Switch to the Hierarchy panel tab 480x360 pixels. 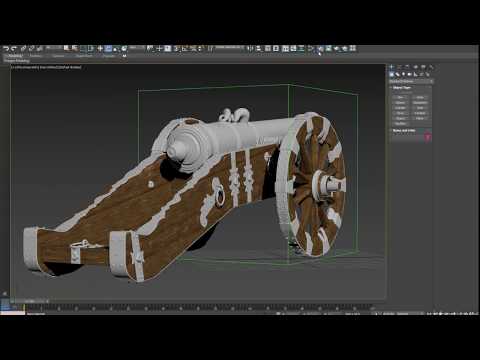pos(407,67)
